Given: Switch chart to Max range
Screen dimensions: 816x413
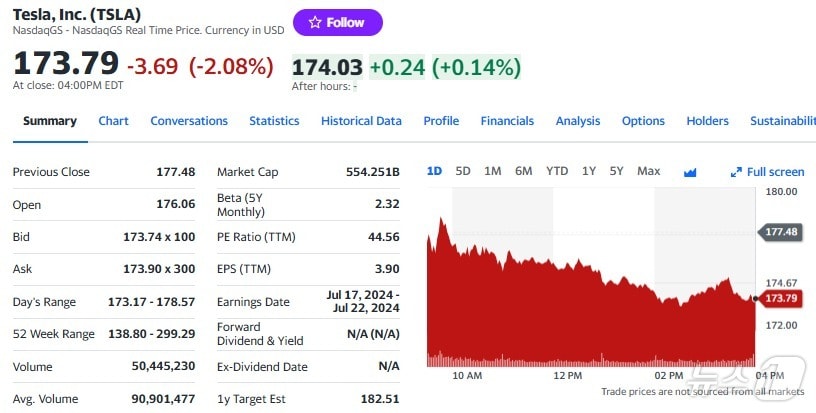Looking at the screenshot, I should click(649, 171).
